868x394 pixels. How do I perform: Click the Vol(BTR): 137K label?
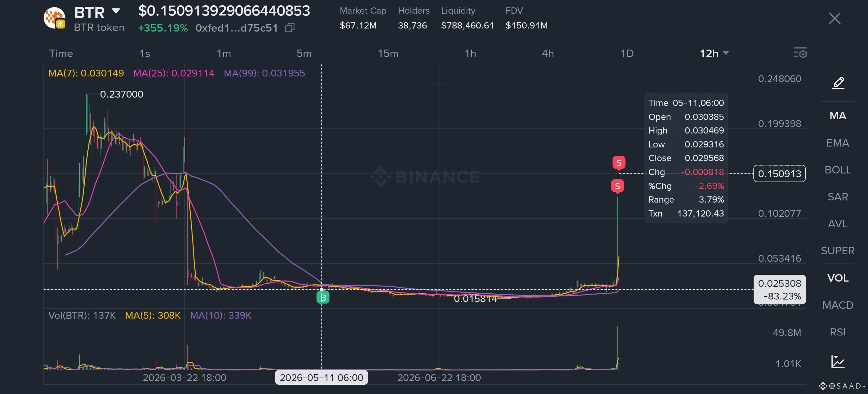click(x=82, y=315)
